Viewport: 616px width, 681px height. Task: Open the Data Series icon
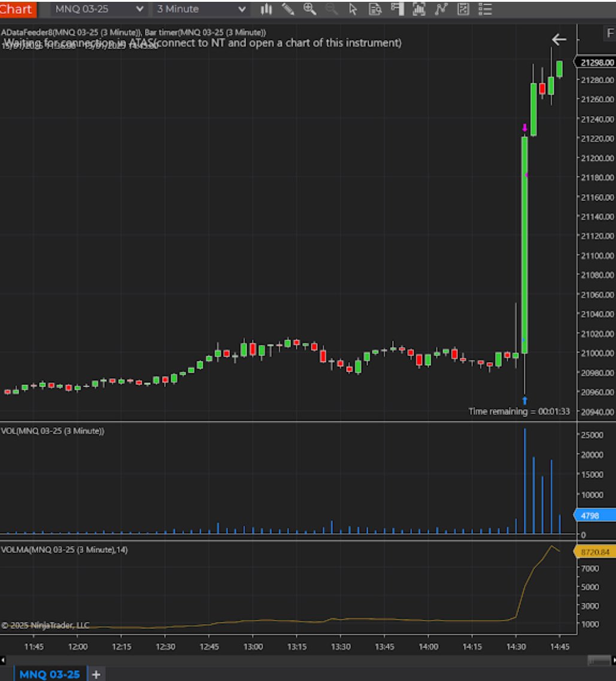(x=419, y=9)
